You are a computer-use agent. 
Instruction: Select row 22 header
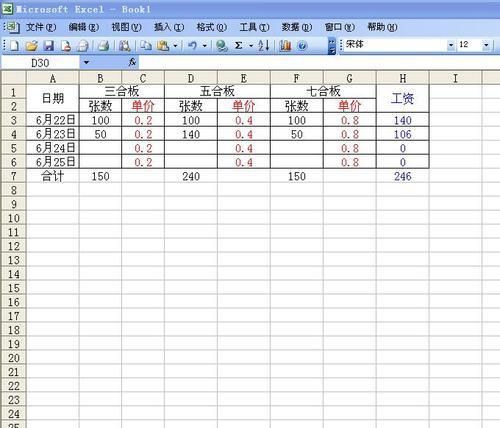(x=14, y=386)
